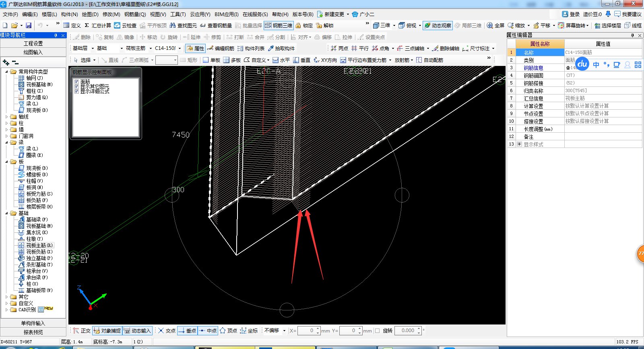644x349 pixels.
Task: Click the 单构件输入 button
Action: pyautogui.click(x=33, y=323)
